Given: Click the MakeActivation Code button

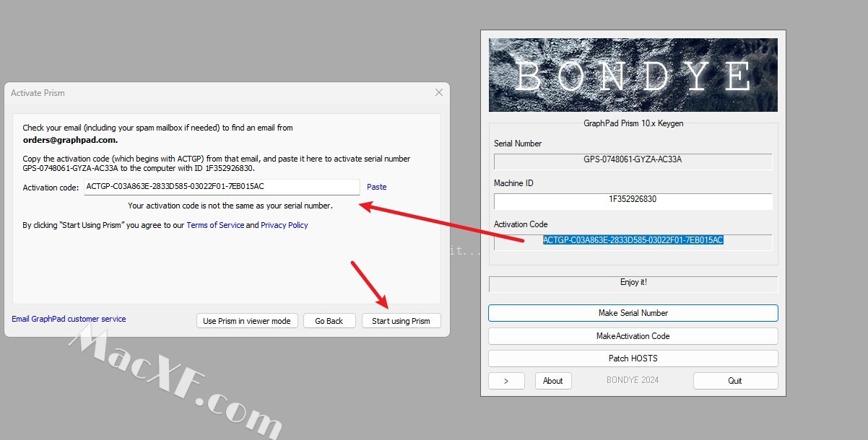Looking at the screenshot, I should [633, 336].
